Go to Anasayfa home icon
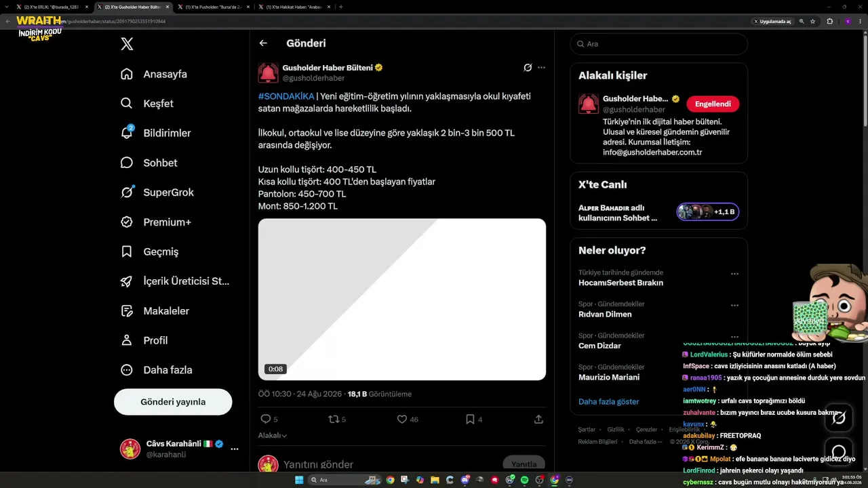This screenshot has height=488, width=868. pyautogui.click(x=127, y=74)
